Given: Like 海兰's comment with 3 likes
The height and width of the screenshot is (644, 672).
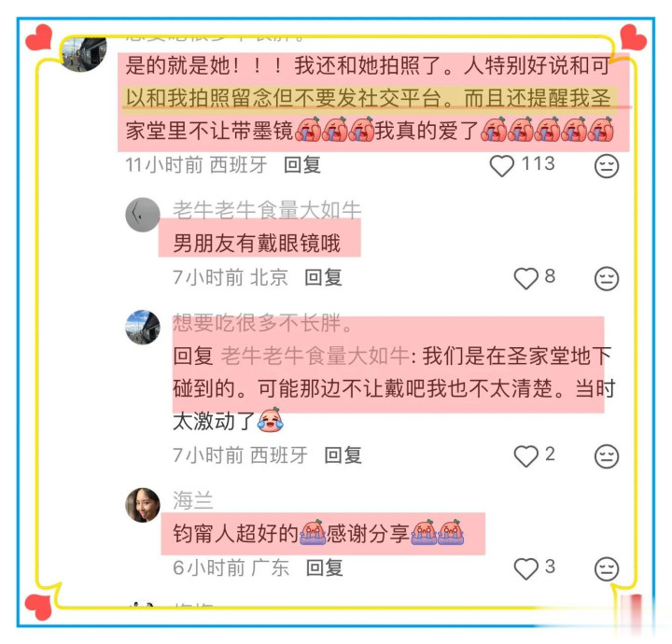Looking at the screenshot, I should pyautogui.click(x=525, y=568).
